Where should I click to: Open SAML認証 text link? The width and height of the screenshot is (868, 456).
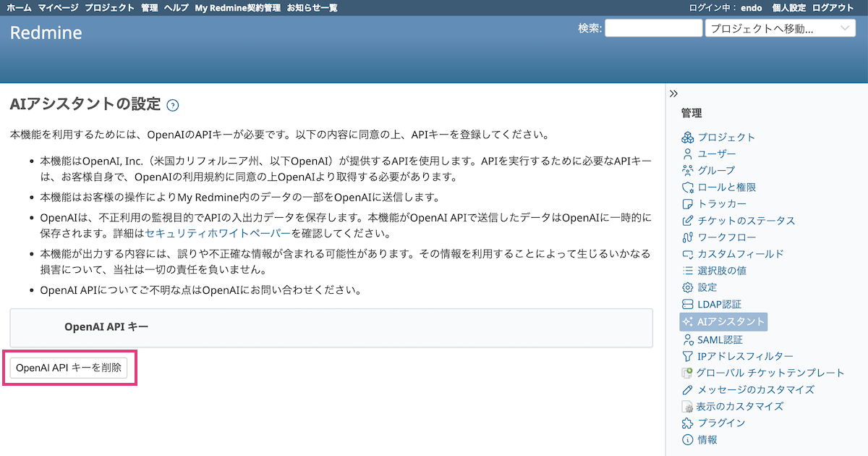click(x=720, y=339)
